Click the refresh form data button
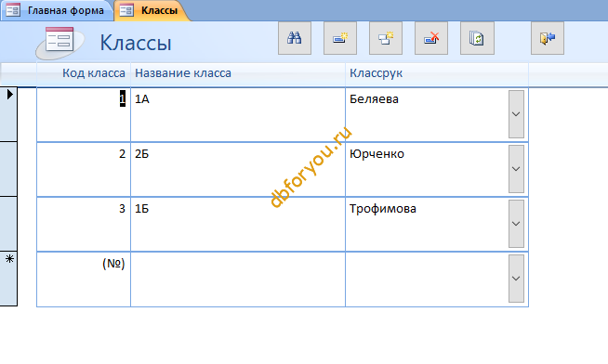This screenshot has height=364, width=608. (x=477, y=38)
